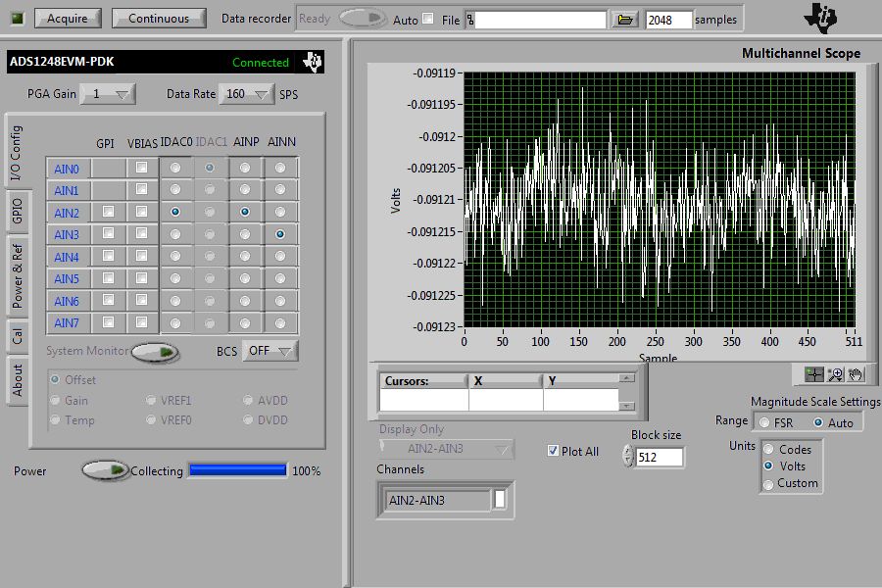Click the samples count field showing 2048
Image resolution: width=882 pixels, height=588 pixels.
tap(668, 20)
